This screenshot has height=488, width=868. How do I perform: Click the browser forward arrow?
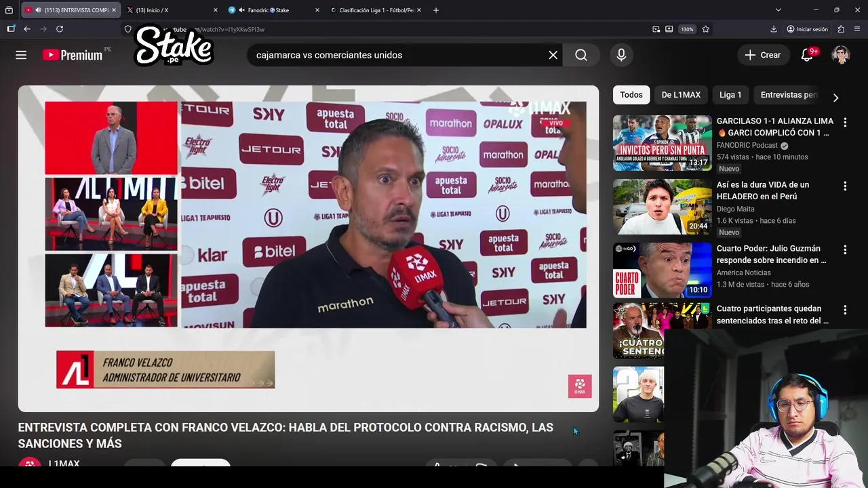coord(43,29)
